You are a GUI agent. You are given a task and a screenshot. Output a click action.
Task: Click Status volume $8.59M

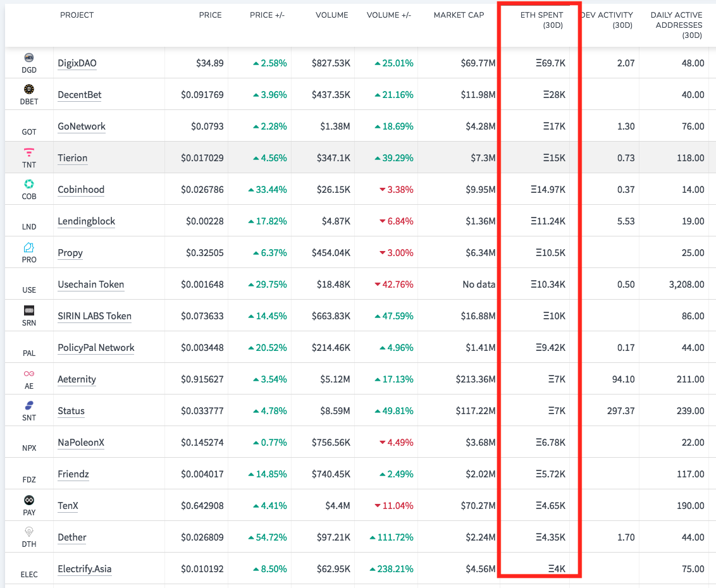click(x=335, y=411)
